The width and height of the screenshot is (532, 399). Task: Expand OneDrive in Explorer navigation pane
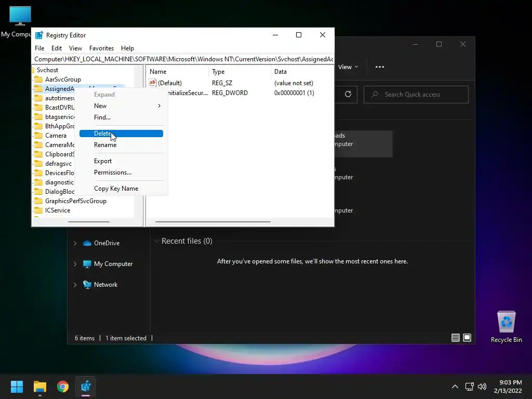75,243
